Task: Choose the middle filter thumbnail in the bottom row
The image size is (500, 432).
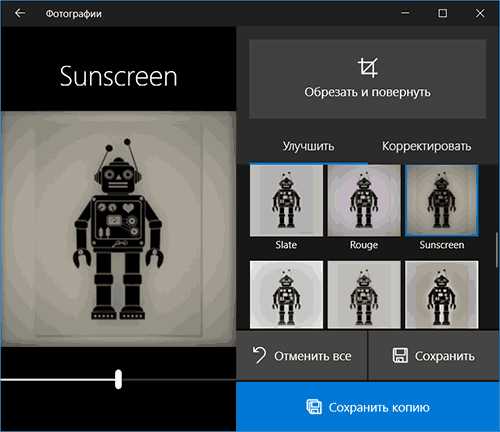Action: pyautogui.click(x=364, y=295)
